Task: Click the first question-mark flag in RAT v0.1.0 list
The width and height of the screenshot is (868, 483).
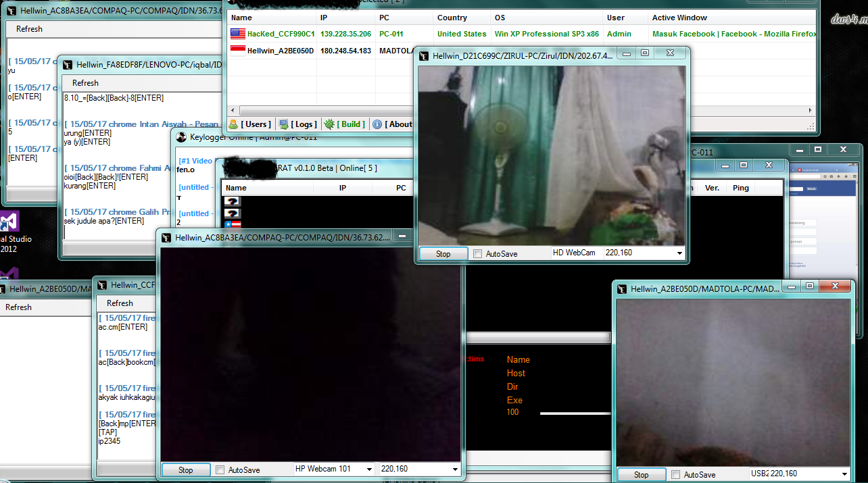Action: (x=232, y=201)
